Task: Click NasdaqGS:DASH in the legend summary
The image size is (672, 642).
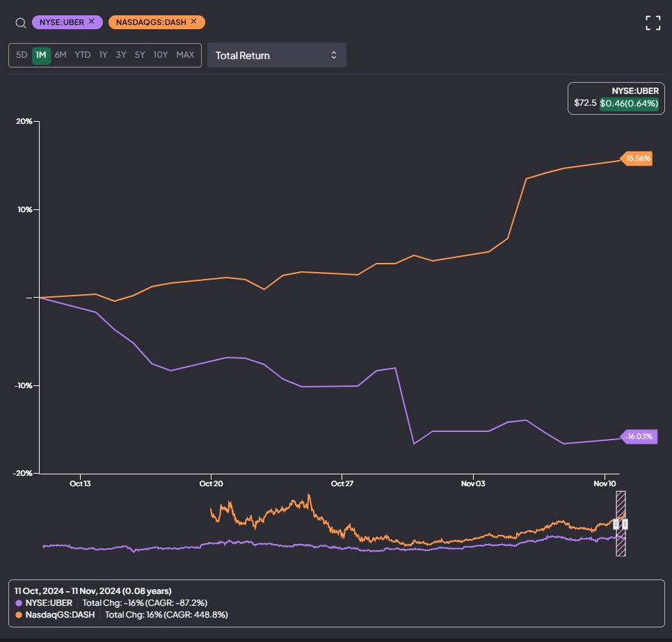Action: [60, 615]
